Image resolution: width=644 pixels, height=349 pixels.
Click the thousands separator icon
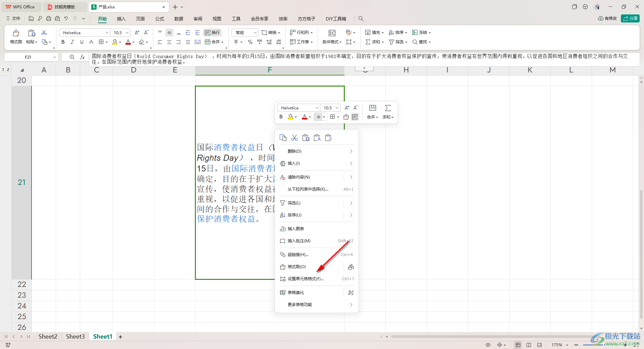260,42
